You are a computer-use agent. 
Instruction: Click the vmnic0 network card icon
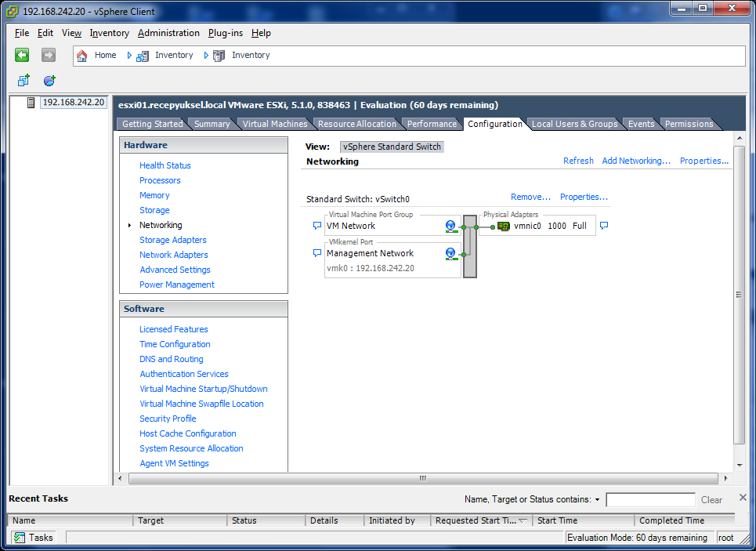[504, 226]
